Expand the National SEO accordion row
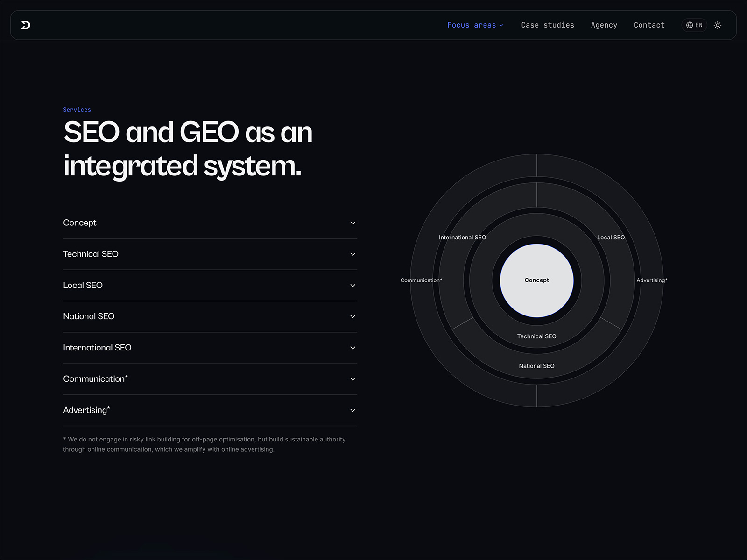This screenshot has width=747, height=560. pos(210,316)
